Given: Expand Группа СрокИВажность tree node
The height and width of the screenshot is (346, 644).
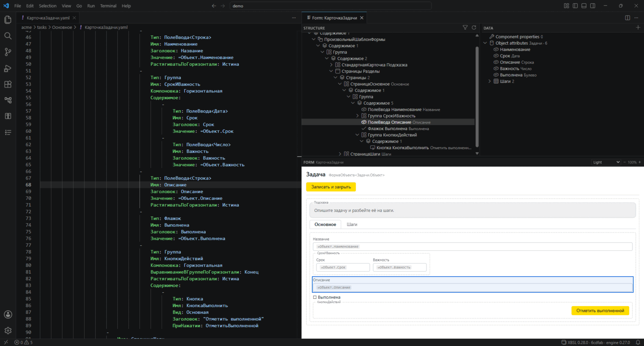Looking at the screenshot, I should point(357,116).
